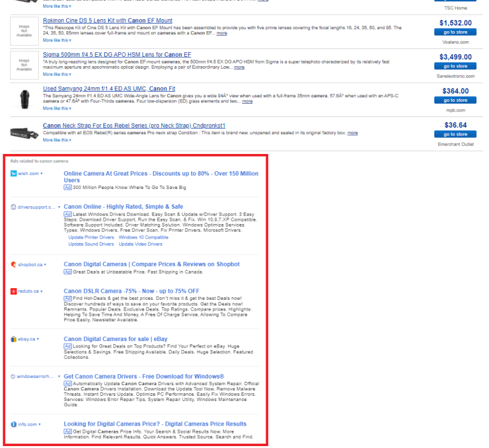Expand the shopbot.ca ad dropdown arrow
This screenshot has width=489, height=448.
click(x=46, y=264)
